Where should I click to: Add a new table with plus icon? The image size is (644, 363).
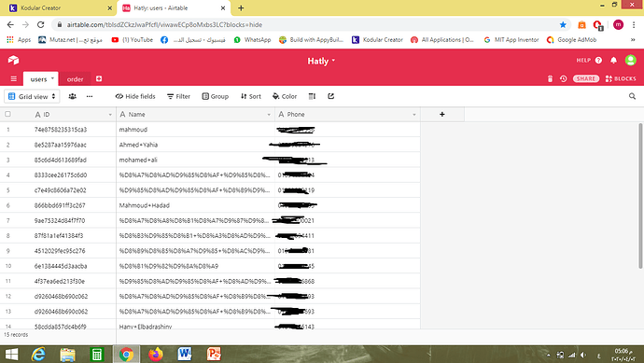(x=99, y=78)
